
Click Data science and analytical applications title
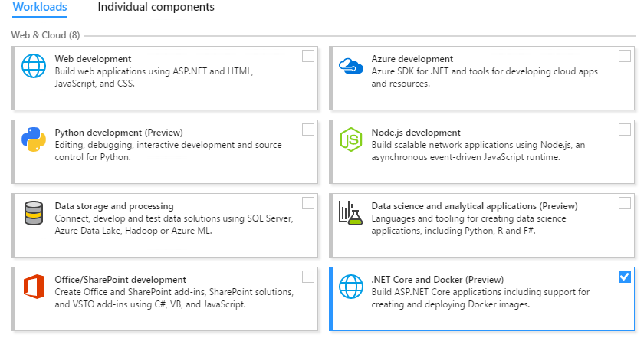pyautogui.click(x=475, y=206)
